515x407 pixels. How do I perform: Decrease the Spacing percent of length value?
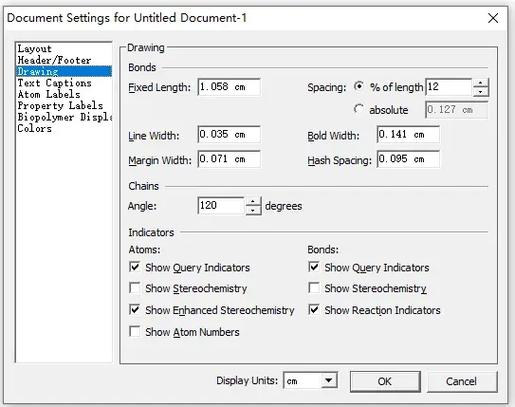480,92
